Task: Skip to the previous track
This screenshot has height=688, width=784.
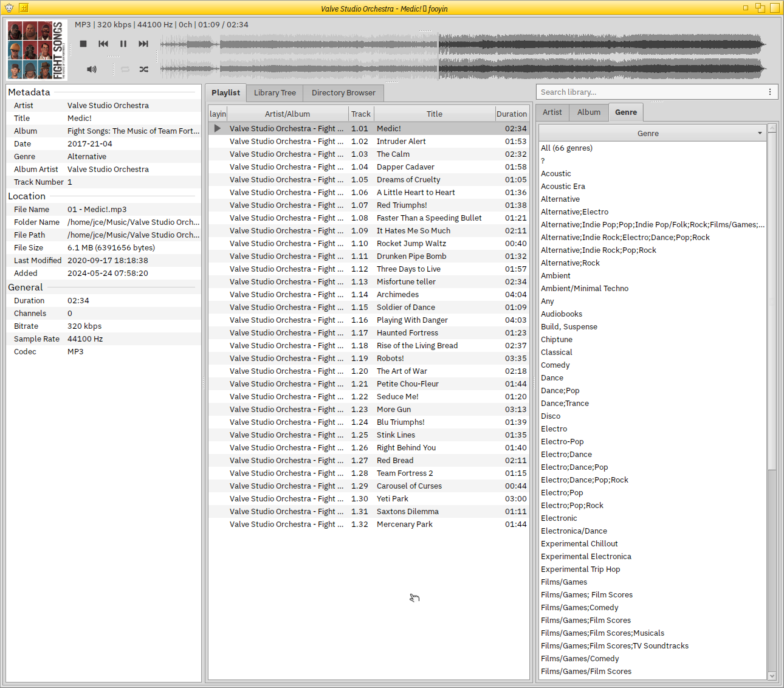Action: point(103,44)
